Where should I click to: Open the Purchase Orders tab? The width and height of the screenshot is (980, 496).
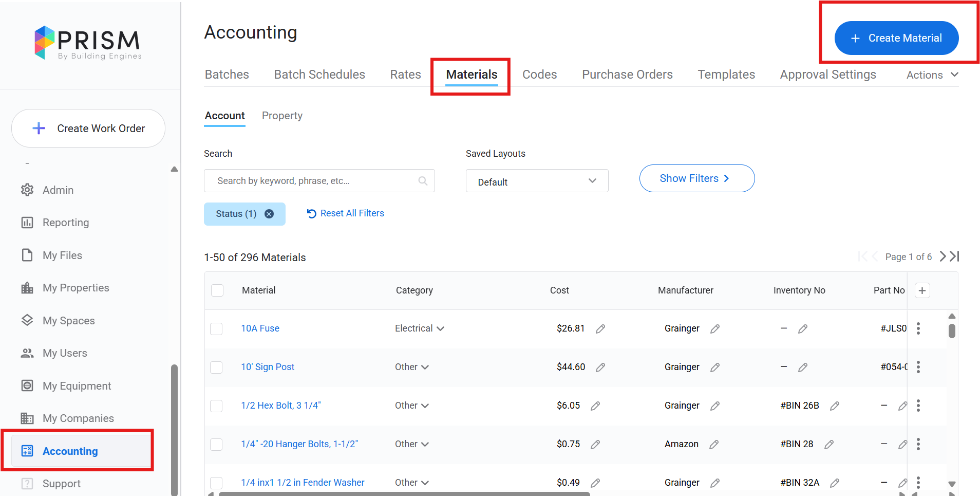627,75
